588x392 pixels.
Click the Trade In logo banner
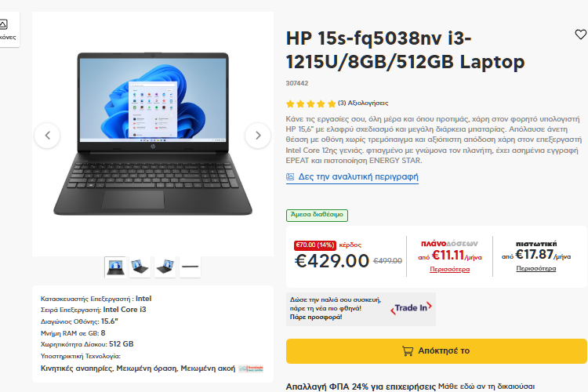[x=412, y=308]
